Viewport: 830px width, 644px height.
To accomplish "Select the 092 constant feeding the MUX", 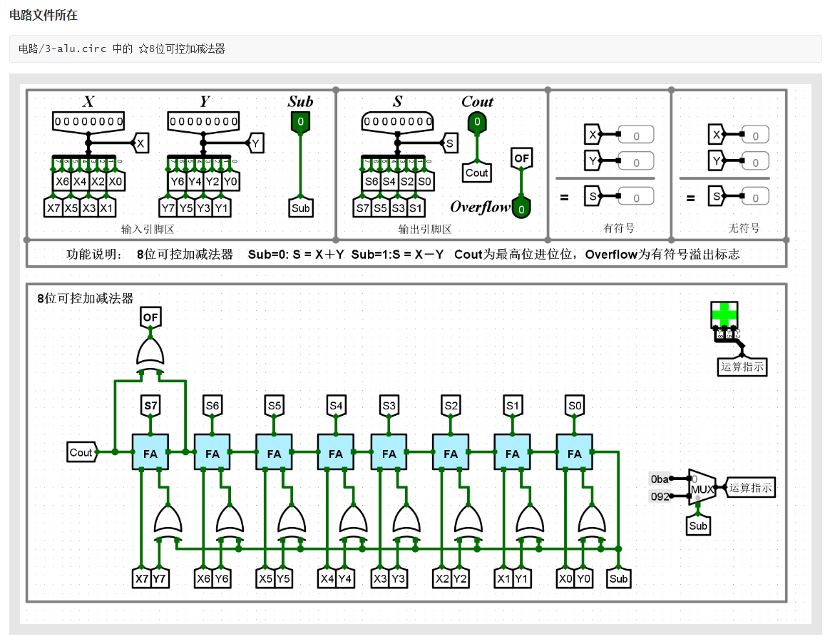I will point(660,496).
